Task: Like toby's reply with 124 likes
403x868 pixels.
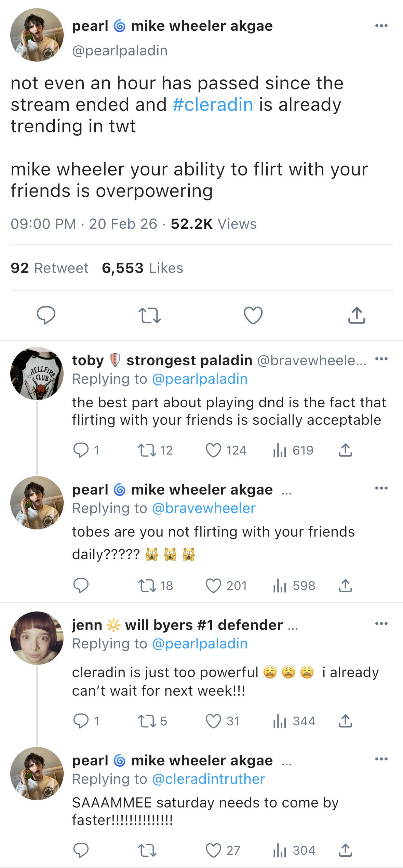Action: (x=214, y=450)
